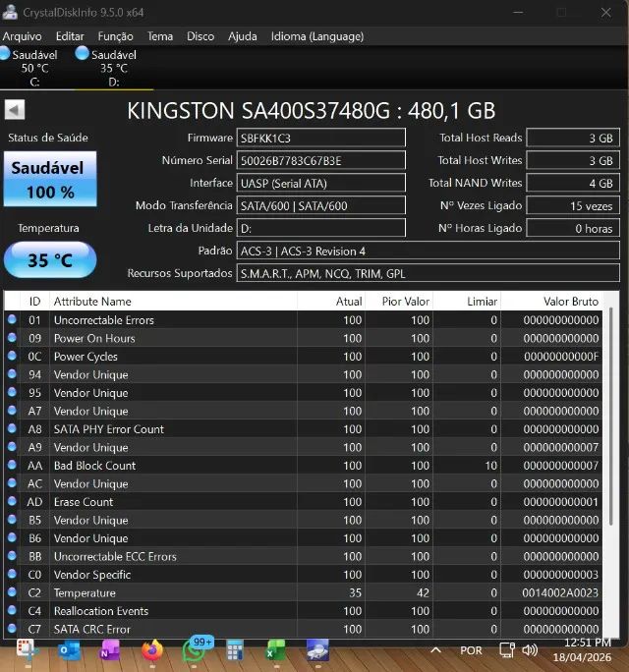The height and width of the screenshot is (672, 629).
Task: Click the Nº Vezes Ligado value box
Action: tap(573, 205)
